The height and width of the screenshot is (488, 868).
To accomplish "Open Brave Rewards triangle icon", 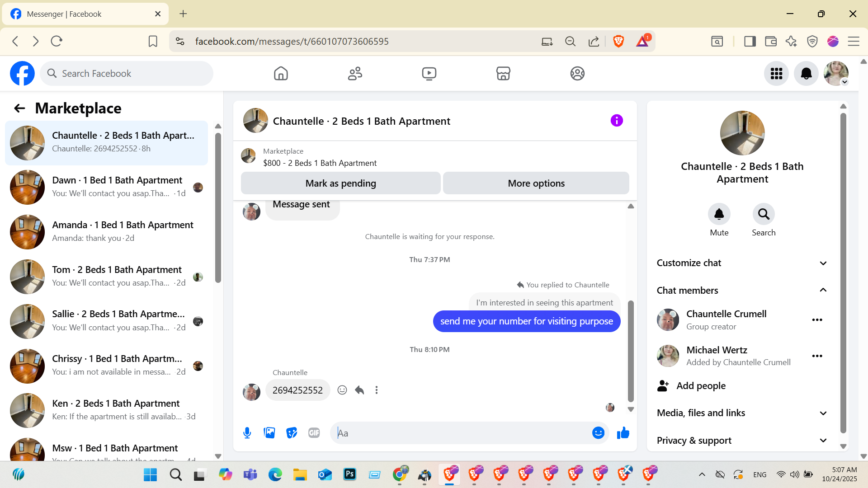I will 642,41.
